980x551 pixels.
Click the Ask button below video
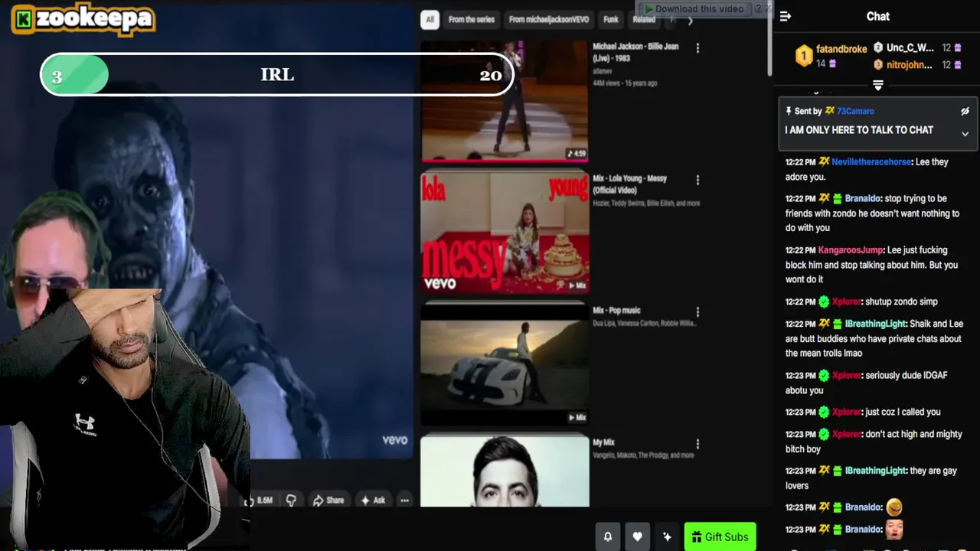pyautogui.click(x=373, y=500)
